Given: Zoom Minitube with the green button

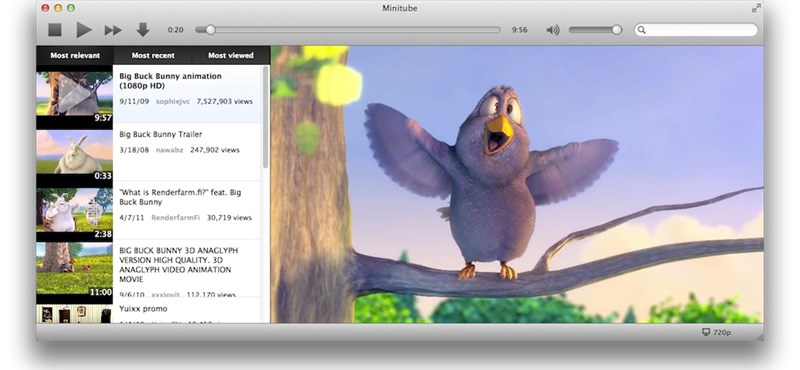Looking at the screenshot, I should 71,8.
